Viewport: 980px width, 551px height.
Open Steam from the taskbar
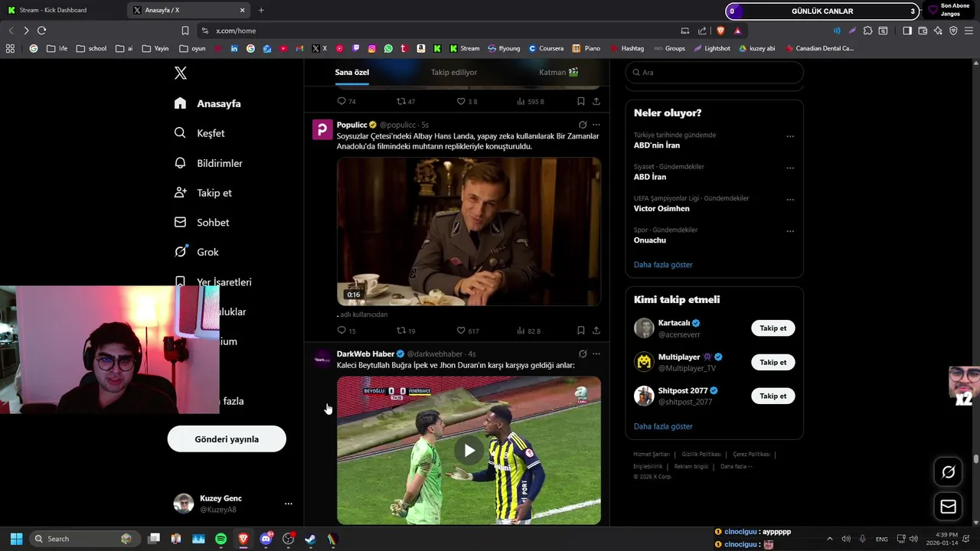[310, 539]
